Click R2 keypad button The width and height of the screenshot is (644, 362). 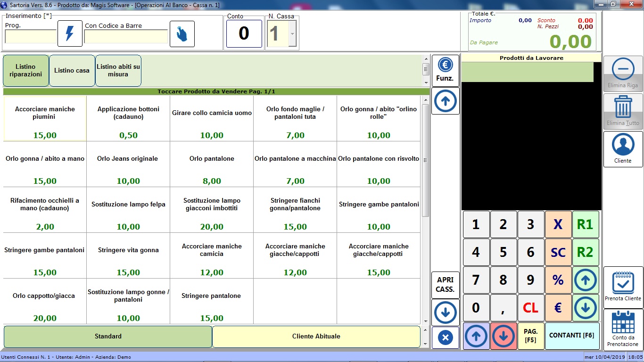click(x=585, y=252)
